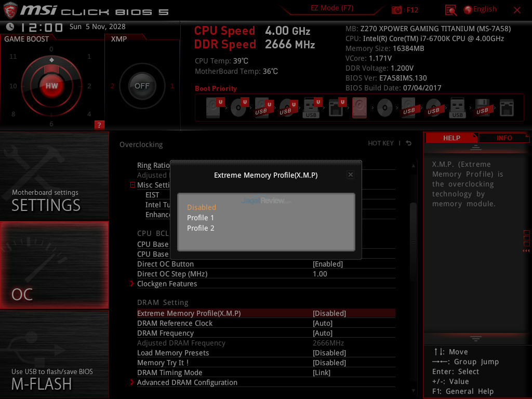Collapse the Misc Setting group
This screenshot has width=532, height=399.
[x=133, y=185]
